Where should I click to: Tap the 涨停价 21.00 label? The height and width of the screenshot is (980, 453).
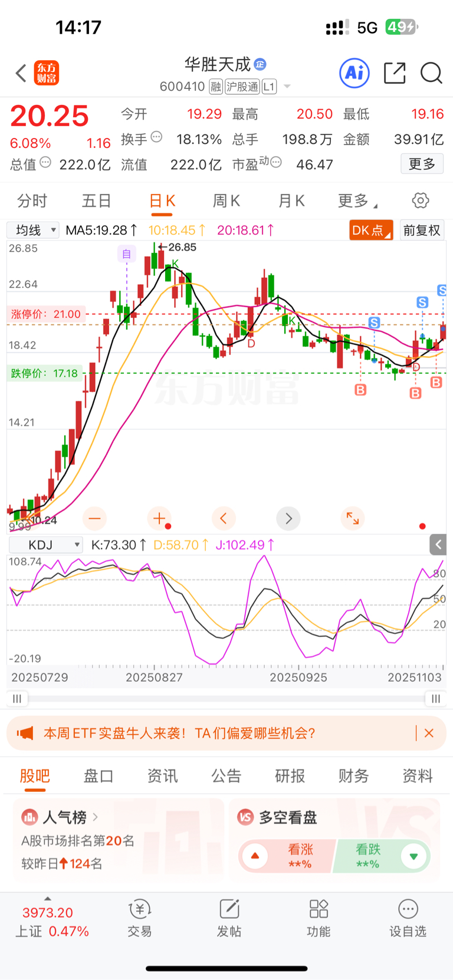46,314
